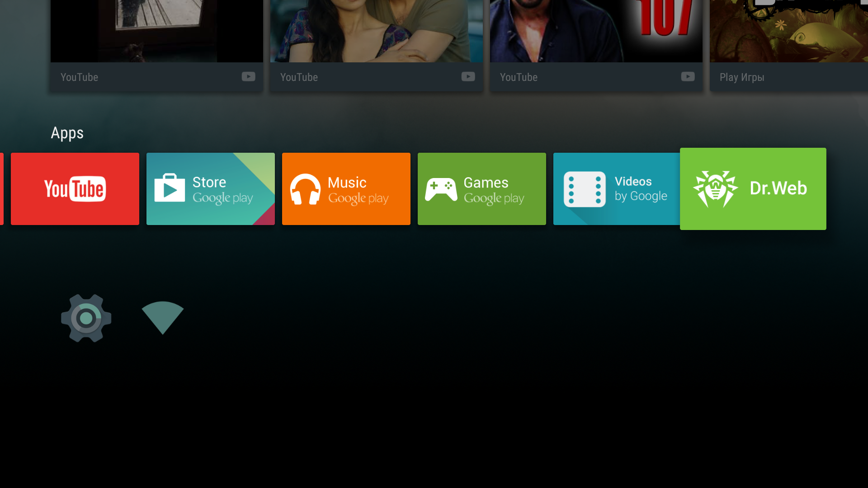This screenshot has width=868, height=488.
Task: Open Wi-Fi network settings icon
Action: pyautogui.click(x=163, y=318)
